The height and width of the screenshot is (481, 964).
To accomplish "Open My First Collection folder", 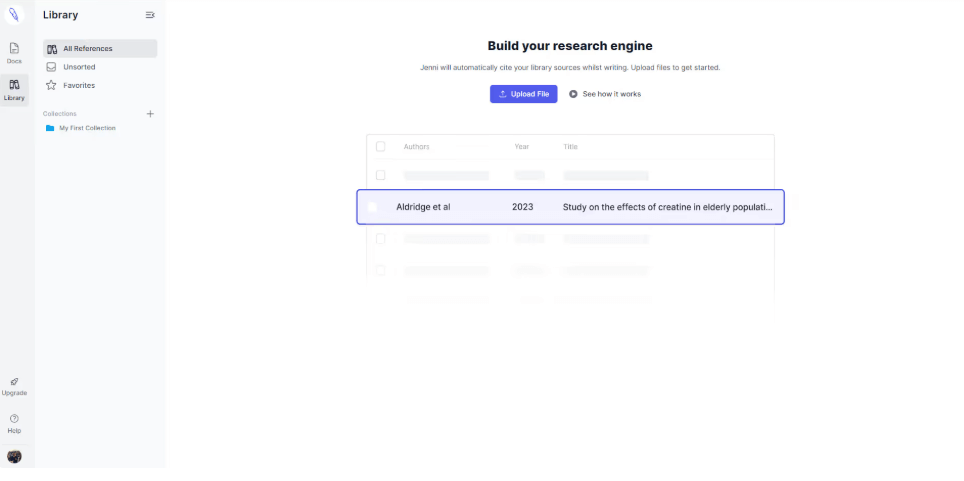I will click(x=86, y=128).
